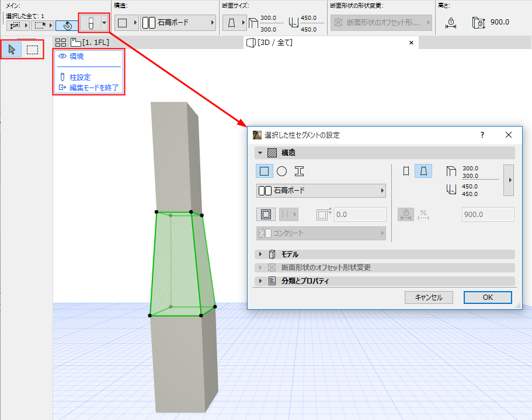532x420 pixels.
Task: Click the キャンセル button
Action: 429,297
